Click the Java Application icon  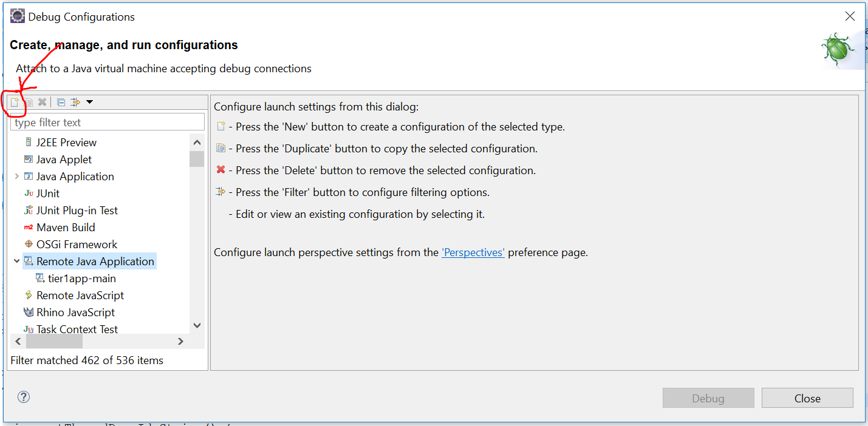point(29,176)
